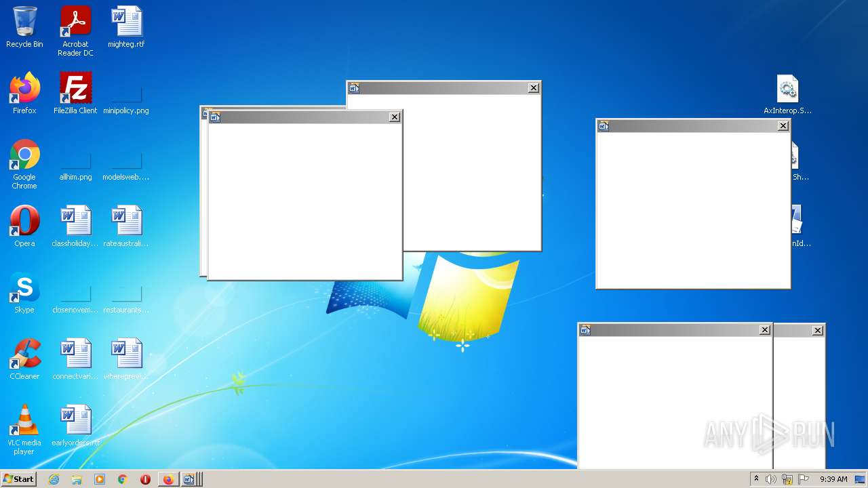
Task: Click the Start button
Action: pos(18,479)
